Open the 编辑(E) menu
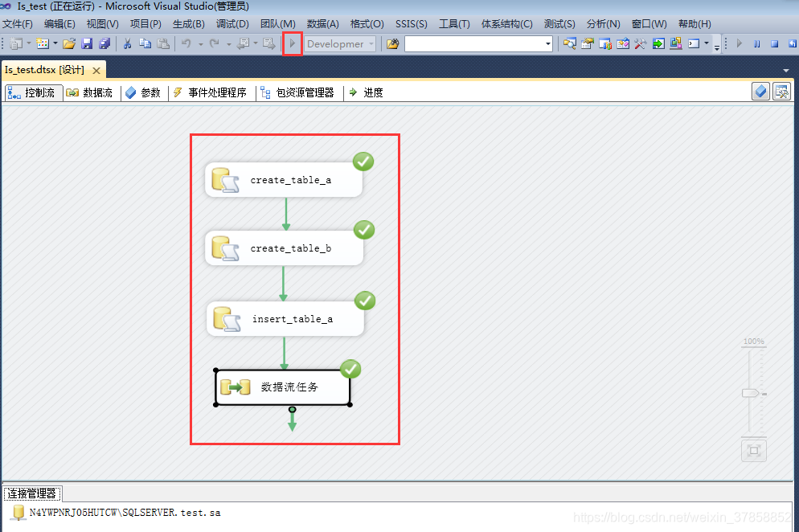This screenshot has height=532, width=799. pos(59,24)
